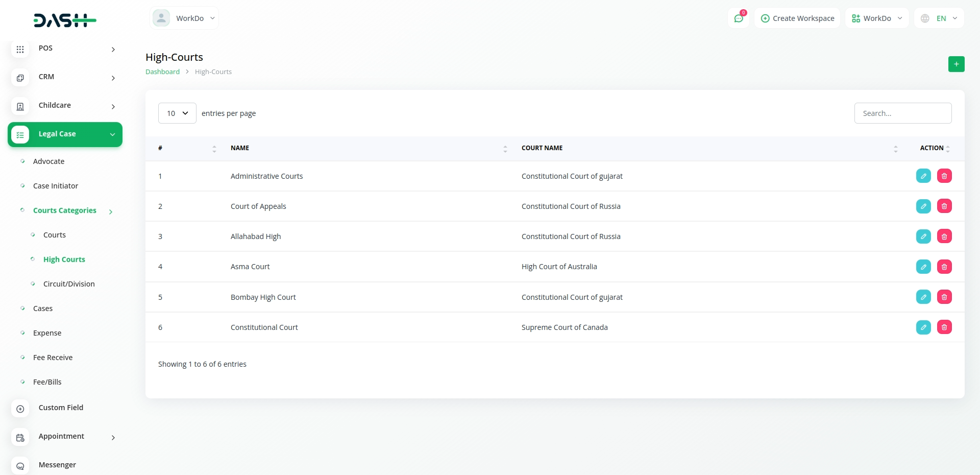
Task: Sort table by Court Name column
Action: (x=542, y=148)
